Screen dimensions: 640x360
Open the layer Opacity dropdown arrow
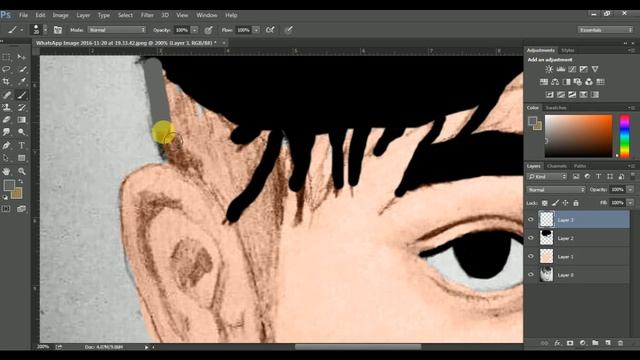click(x=630, y=190)
